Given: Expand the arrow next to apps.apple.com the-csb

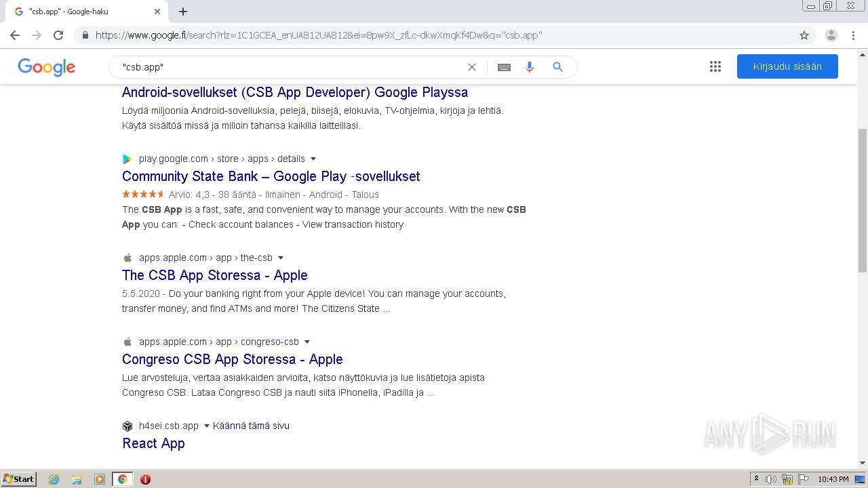Looking at the screenshot, I should [x=281, y=258].
